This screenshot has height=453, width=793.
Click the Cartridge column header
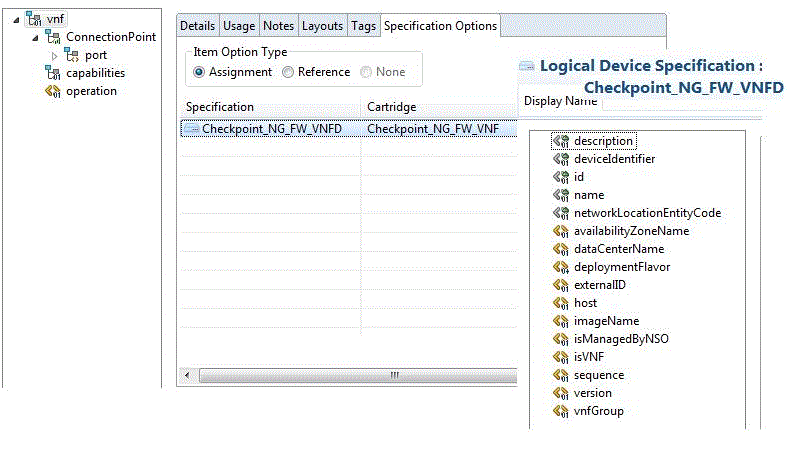tap(439, 107)
